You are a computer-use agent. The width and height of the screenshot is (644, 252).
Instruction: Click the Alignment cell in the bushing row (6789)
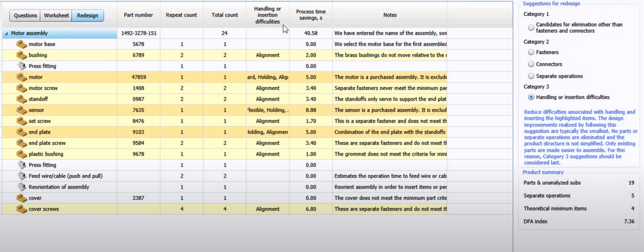[268, 55]
